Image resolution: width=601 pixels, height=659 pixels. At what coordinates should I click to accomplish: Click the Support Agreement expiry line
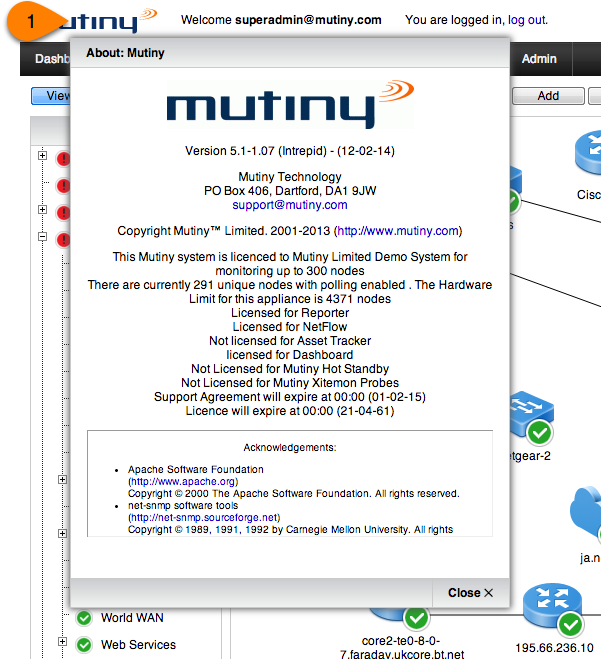(x=290, y=397)
